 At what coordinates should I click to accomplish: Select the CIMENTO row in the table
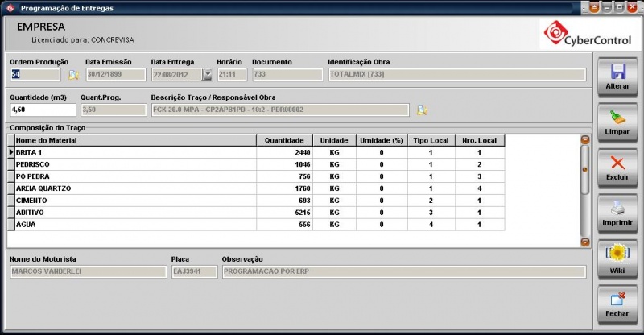[135, 201]
